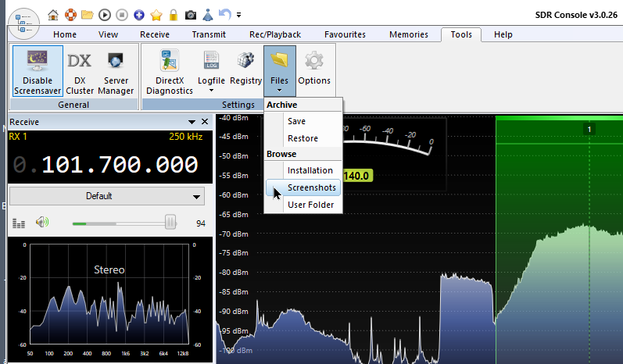Select Screenshots from the Browse menu
This screenshot has width=623, height=364.
tap(311, 187)
